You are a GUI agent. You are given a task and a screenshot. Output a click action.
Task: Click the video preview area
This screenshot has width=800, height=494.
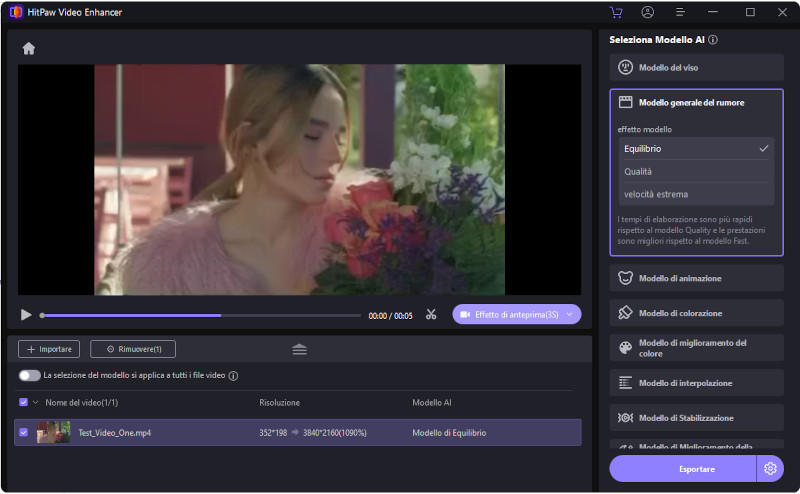[x=299, y=179]
